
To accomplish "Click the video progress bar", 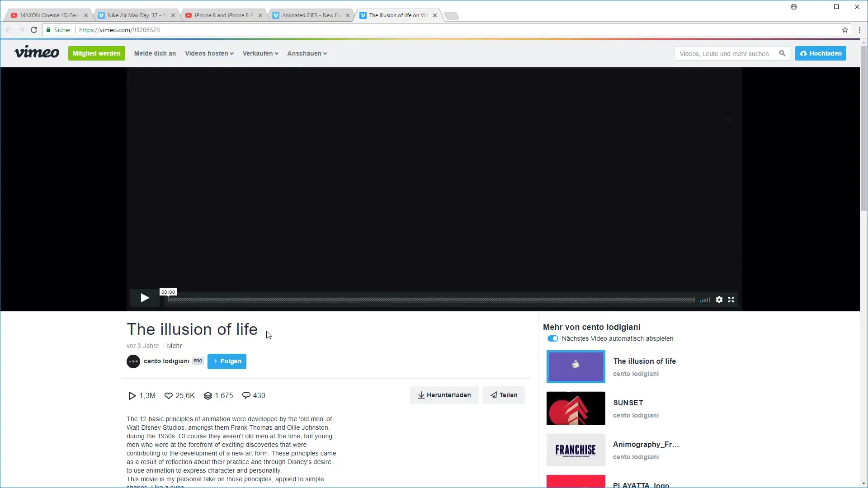I will pos(431,300).
